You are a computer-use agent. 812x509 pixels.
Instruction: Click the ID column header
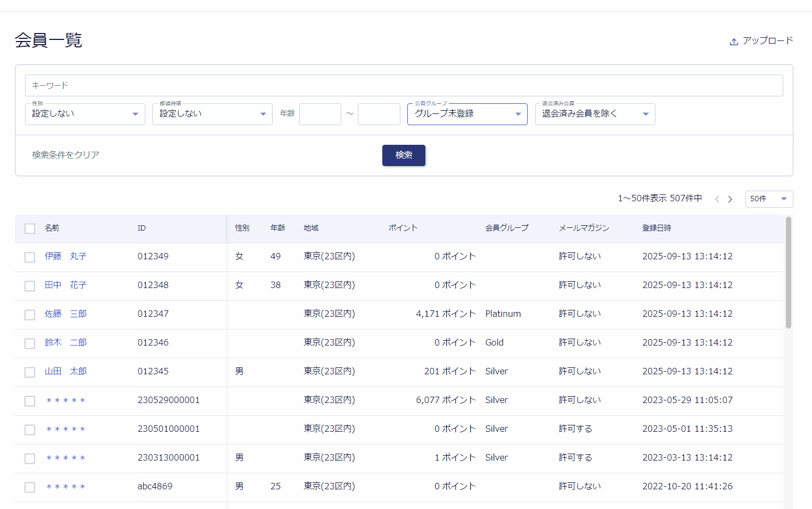pos(142,228)
